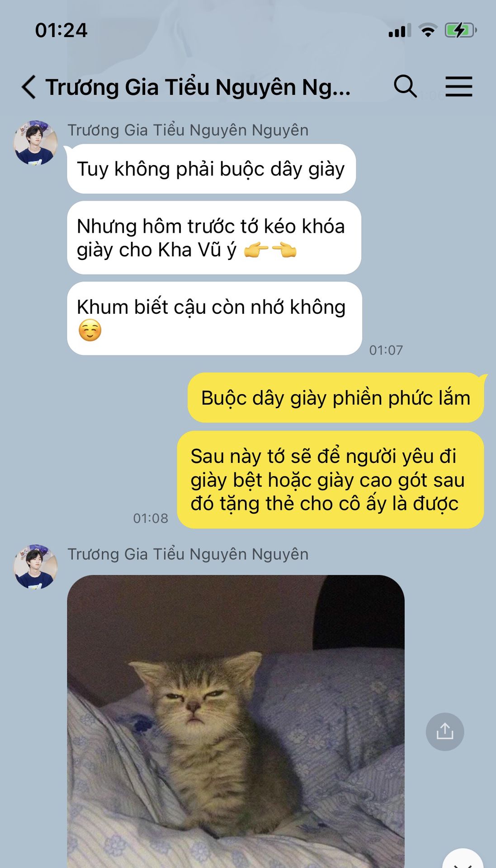Select yellow message 'Buộc dây giày phiền phức lắm'

tap(335, 398)
